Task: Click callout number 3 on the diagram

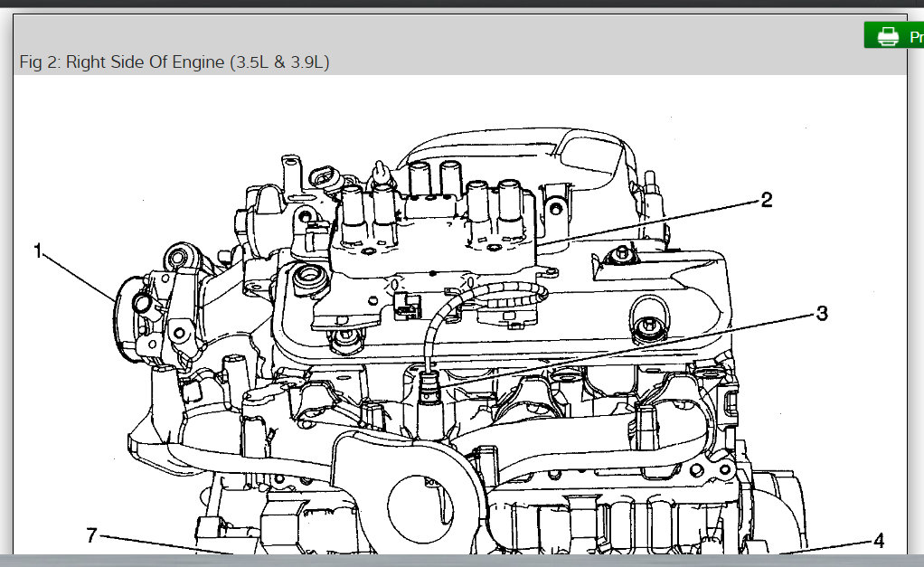Action: click(822, 313)
